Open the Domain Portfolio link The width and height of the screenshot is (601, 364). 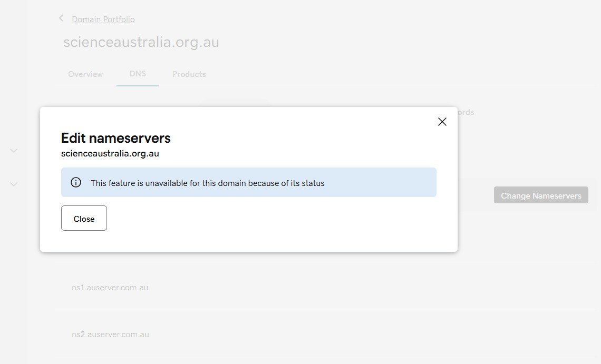tap(103, 19)
